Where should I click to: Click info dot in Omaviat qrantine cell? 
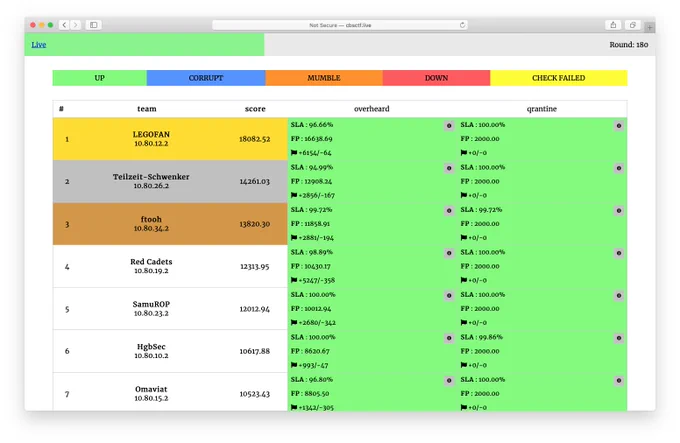click(619, 381)
